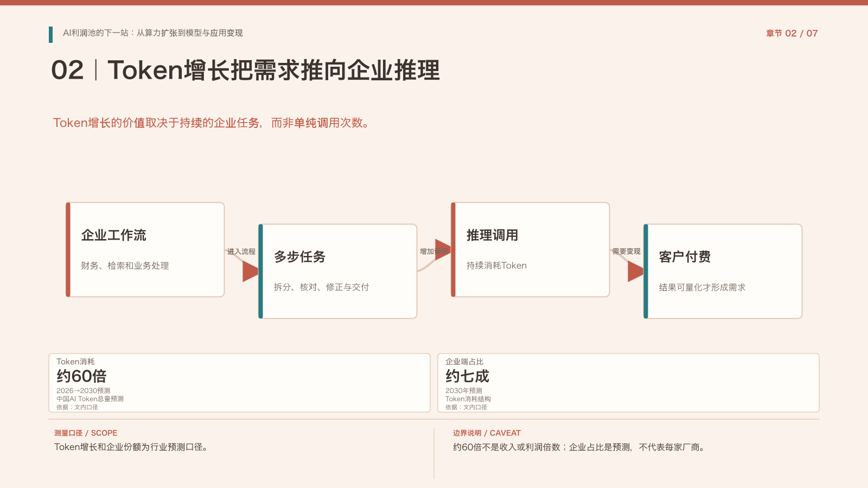
Task: Click the chapter indicator '章节 02 / 07'
Action: (x=792, y=33)
